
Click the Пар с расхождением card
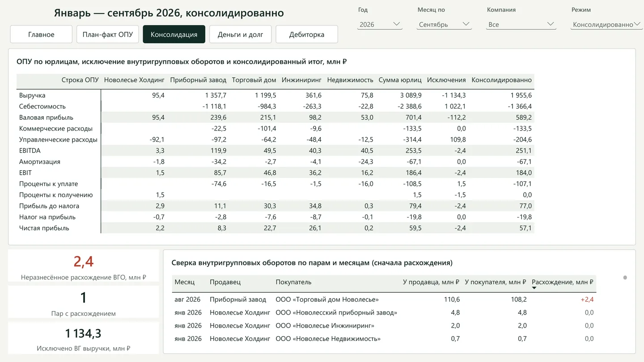click(x=84, y=302)
